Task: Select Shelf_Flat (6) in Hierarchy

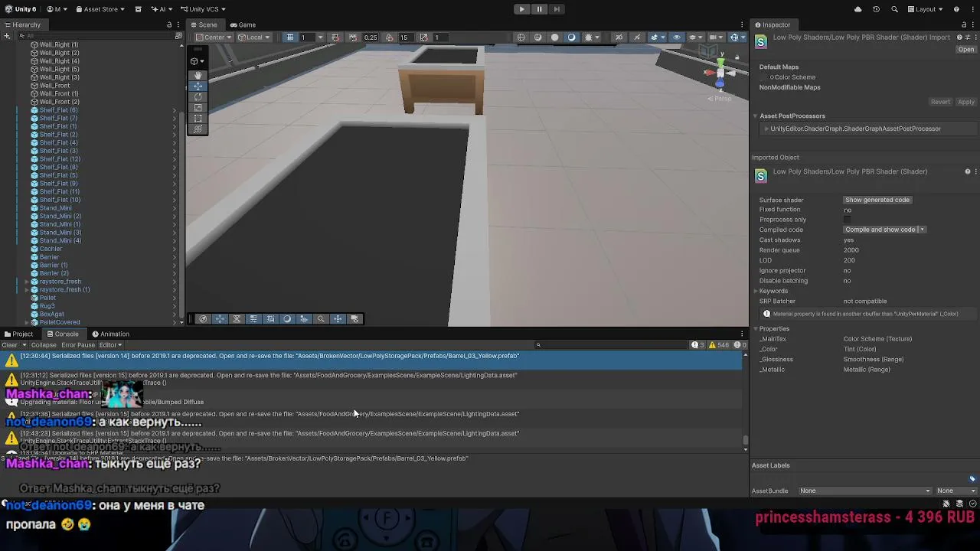Action: tap(58, 110)
